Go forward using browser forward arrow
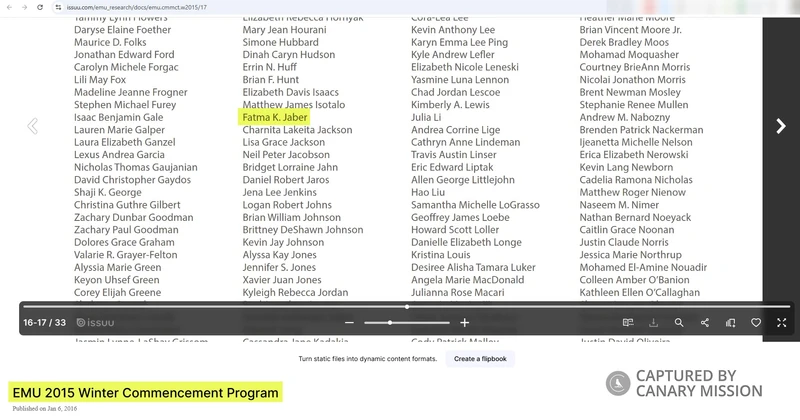Viewport: 800px width, 420px height. point(24,7)
